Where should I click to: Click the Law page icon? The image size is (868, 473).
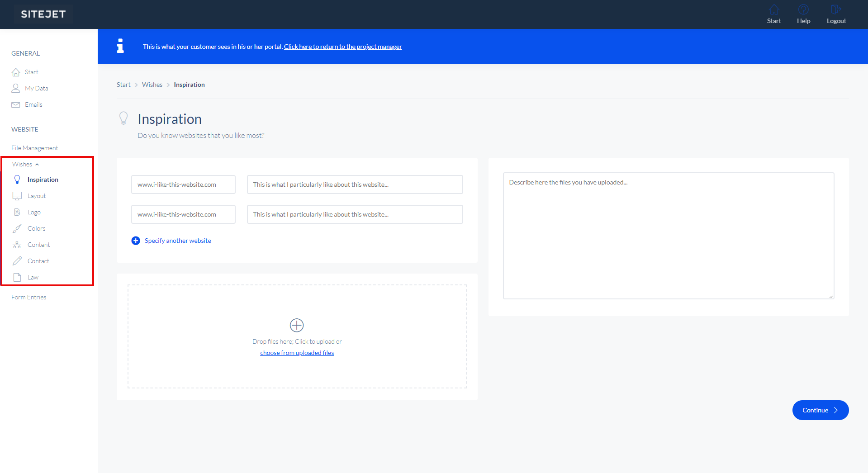coord(17,277)
